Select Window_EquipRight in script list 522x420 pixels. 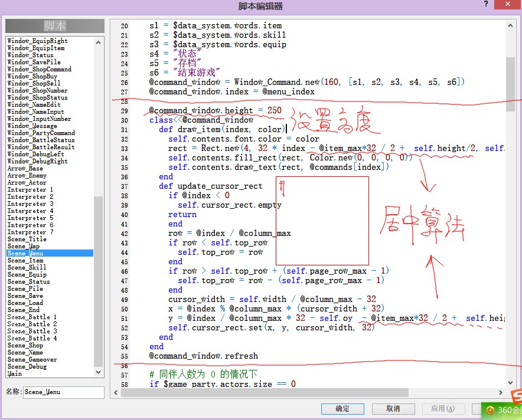click(38, 41)
